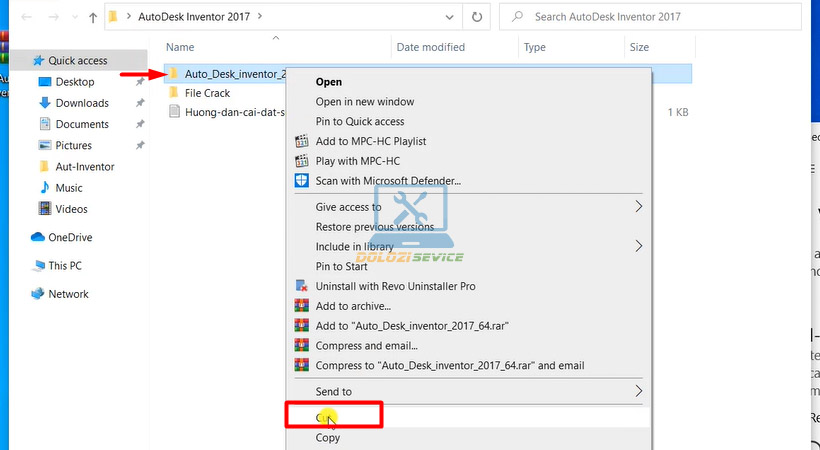The image size is (820, 450).
Task: Click the Network icon in sidebar
Action: (x=38, y=294)
